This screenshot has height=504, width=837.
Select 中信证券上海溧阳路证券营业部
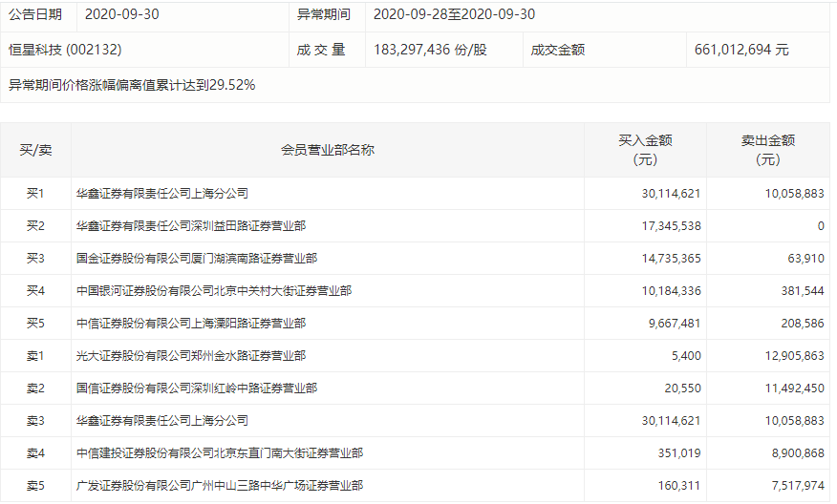coord(191,324)
